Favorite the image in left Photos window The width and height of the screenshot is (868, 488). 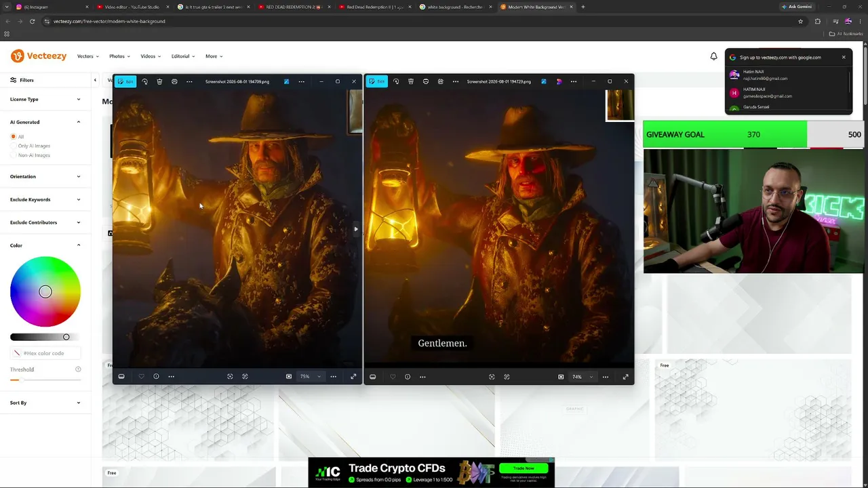(141, 377)
